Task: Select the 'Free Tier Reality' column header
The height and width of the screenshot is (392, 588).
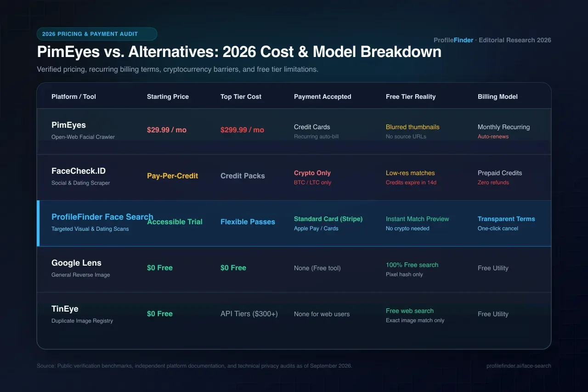Action: coord(411,97)
